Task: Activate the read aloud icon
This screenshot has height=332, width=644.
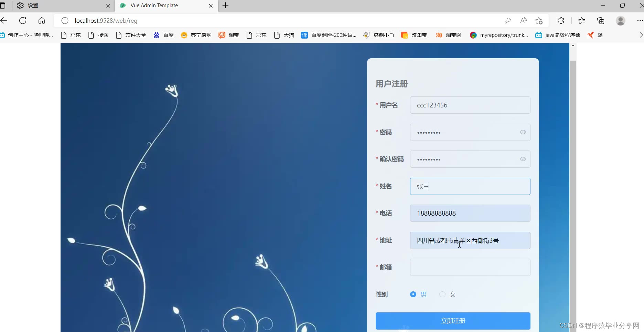Action: (523, 21)
